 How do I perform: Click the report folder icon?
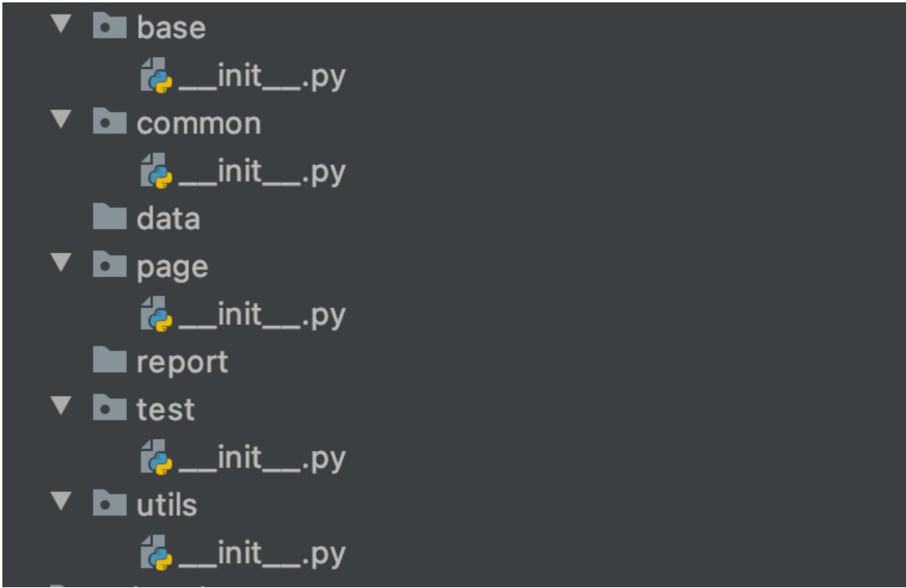click(x=109, y=362)
